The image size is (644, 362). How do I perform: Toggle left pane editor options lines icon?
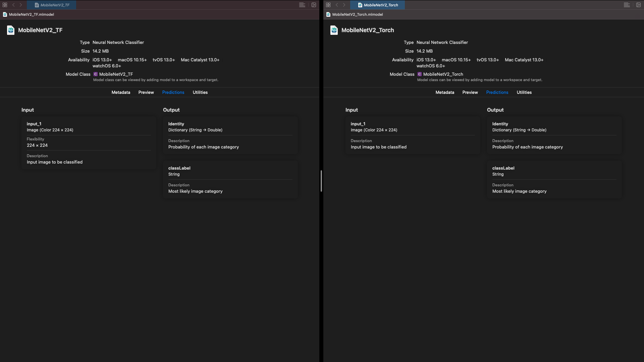pos(302,5)
